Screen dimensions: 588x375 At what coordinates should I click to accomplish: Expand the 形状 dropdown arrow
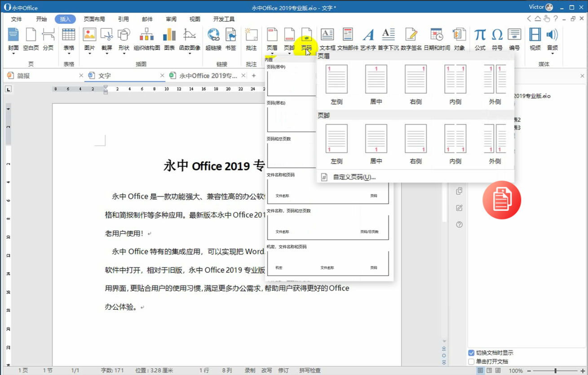124,54
